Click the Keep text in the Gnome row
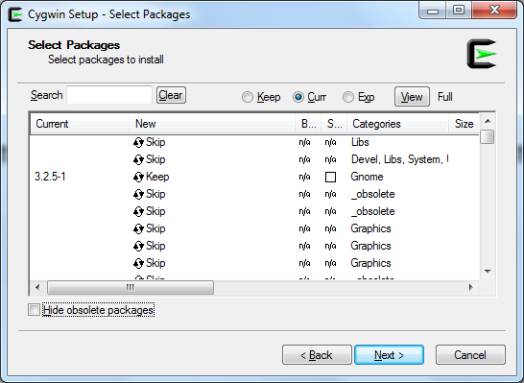 pos(157,177)
